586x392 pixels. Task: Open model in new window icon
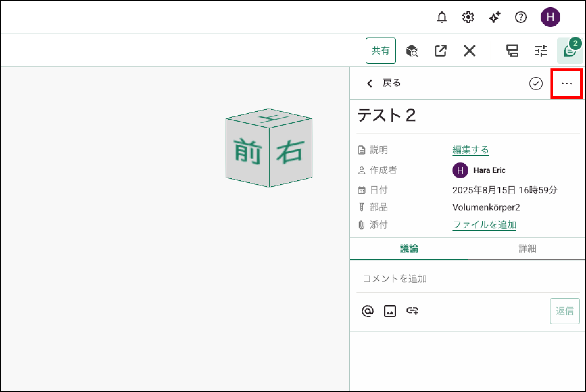coord(440,51)
